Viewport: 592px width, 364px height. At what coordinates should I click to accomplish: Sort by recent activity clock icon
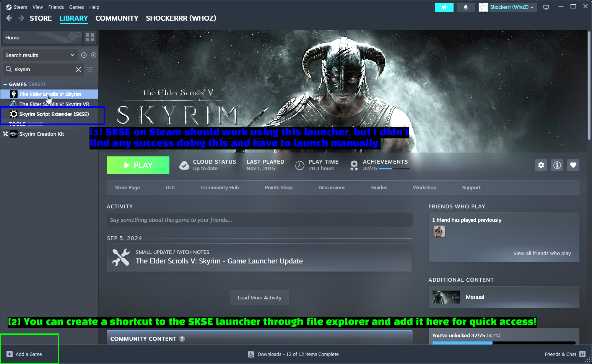tap(84, 55)
